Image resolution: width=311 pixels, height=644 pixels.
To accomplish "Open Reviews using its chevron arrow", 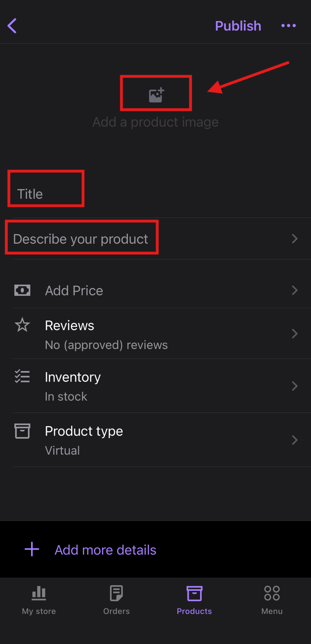I will [x=294, y=334].
